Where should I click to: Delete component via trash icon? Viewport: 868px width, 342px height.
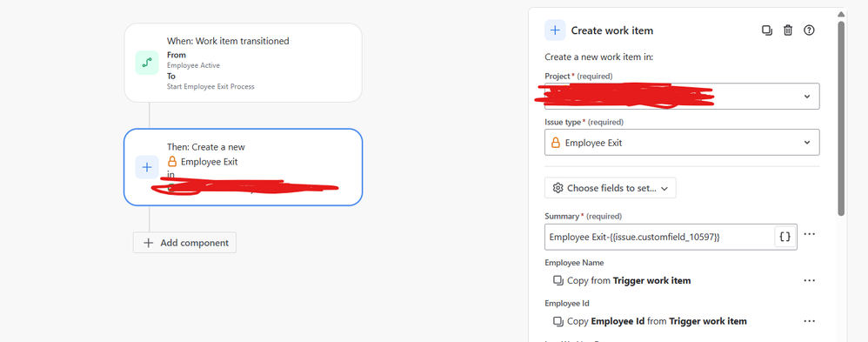[x=788, y=30]
